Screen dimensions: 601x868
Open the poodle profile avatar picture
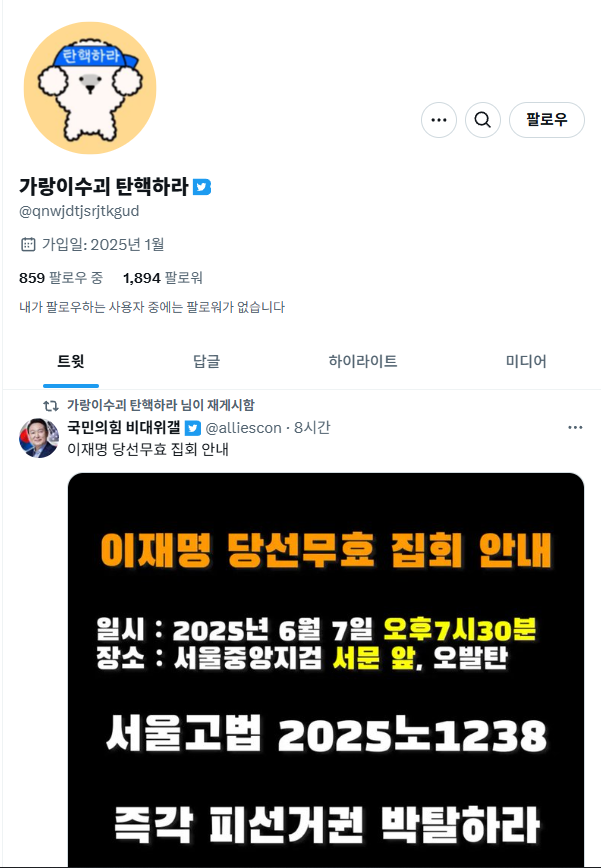point(90,88)
